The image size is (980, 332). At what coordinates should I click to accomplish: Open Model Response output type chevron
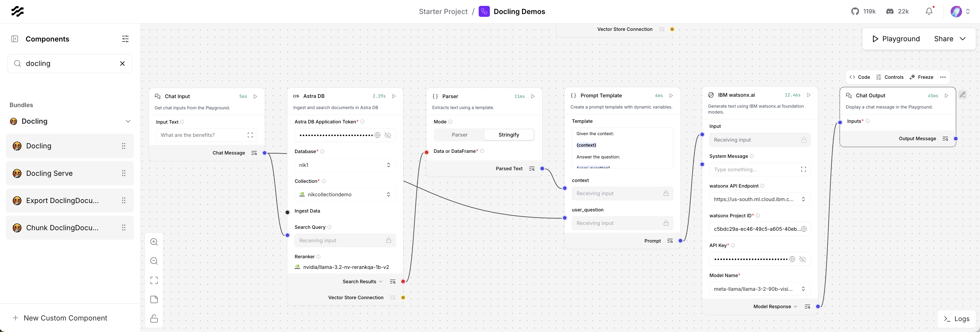795,307
